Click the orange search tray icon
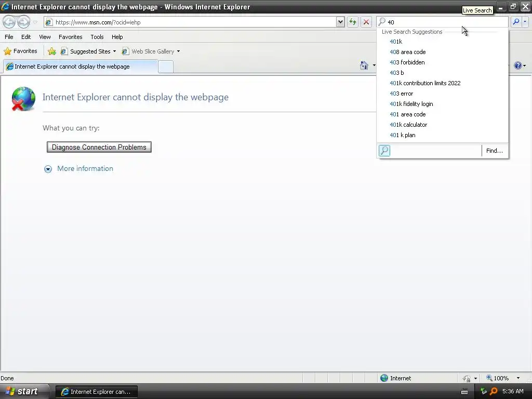The width and height of the screenshot is (532, 399). (x=494, y=392)
